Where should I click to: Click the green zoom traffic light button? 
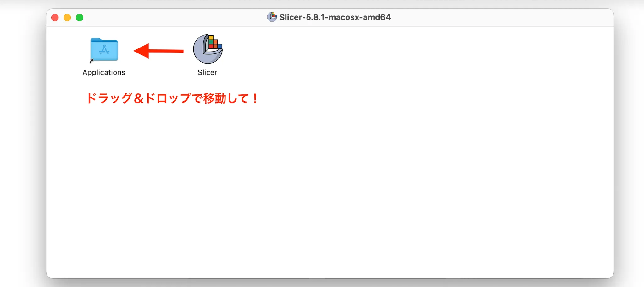tap(80, 18)
